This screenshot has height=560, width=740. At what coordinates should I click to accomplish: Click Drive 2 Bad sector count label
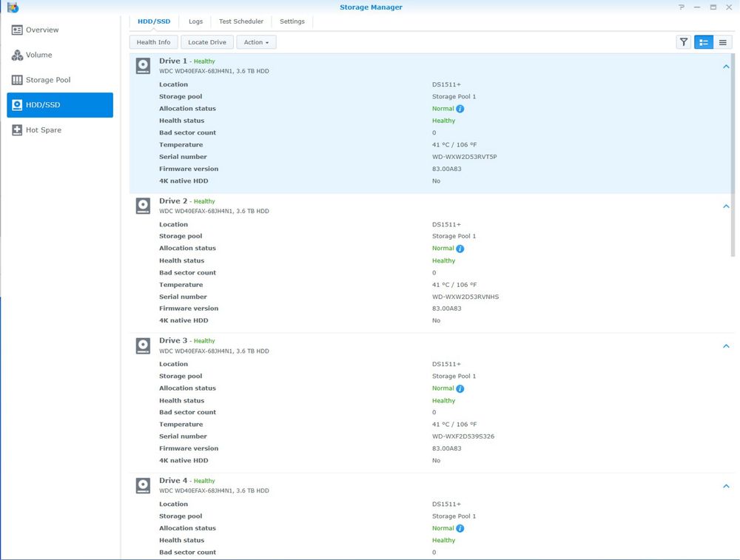(x=187, y=273)
